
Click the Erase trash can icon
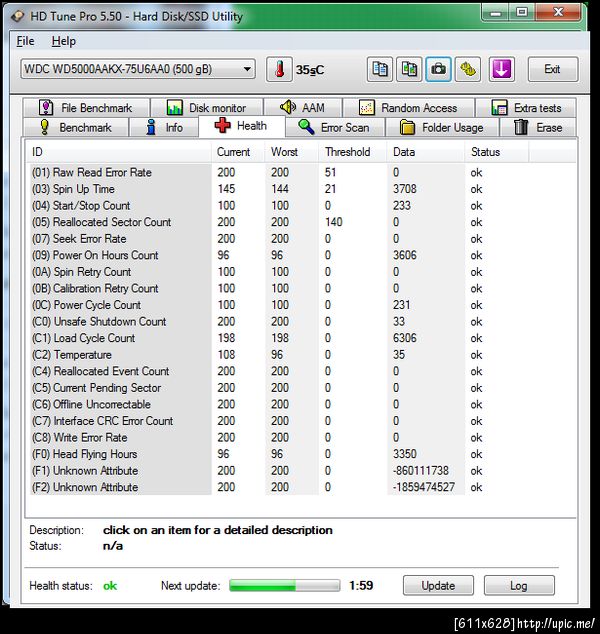[x=521, y=127]
